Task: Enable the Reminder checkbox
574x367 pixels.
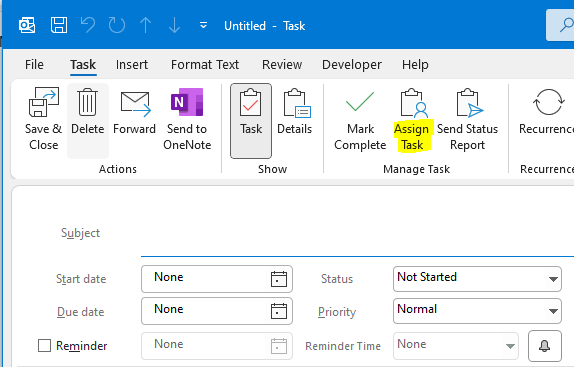Action: [x=44, y=345]
